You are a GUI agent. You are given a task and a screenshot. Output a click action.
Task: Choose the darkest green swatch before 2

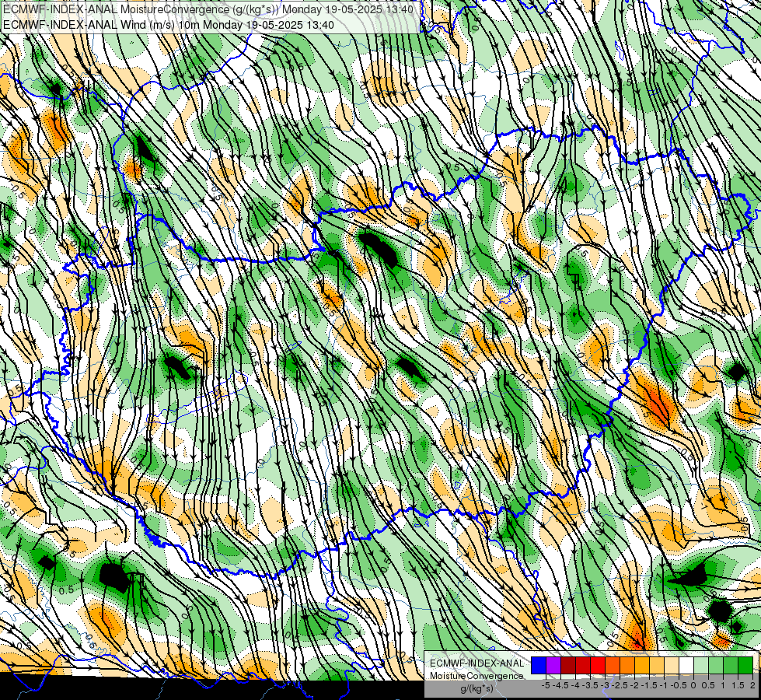pyautogui.click(x=745, y=666)
